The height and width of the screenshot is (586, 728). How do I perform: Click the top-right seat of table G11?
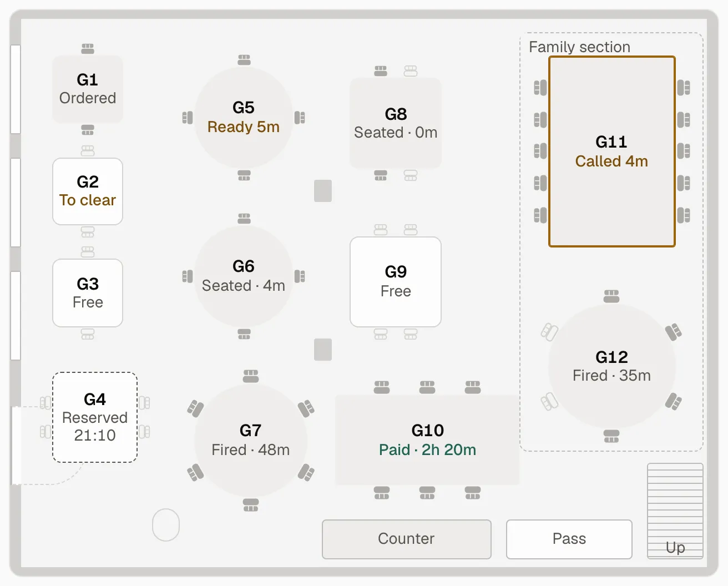coord(684,88)
